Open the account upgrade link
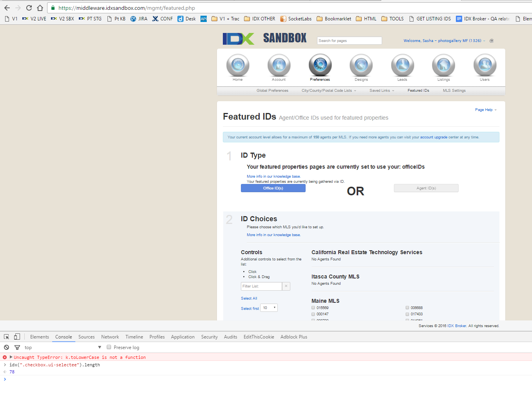 click(434, 137)
